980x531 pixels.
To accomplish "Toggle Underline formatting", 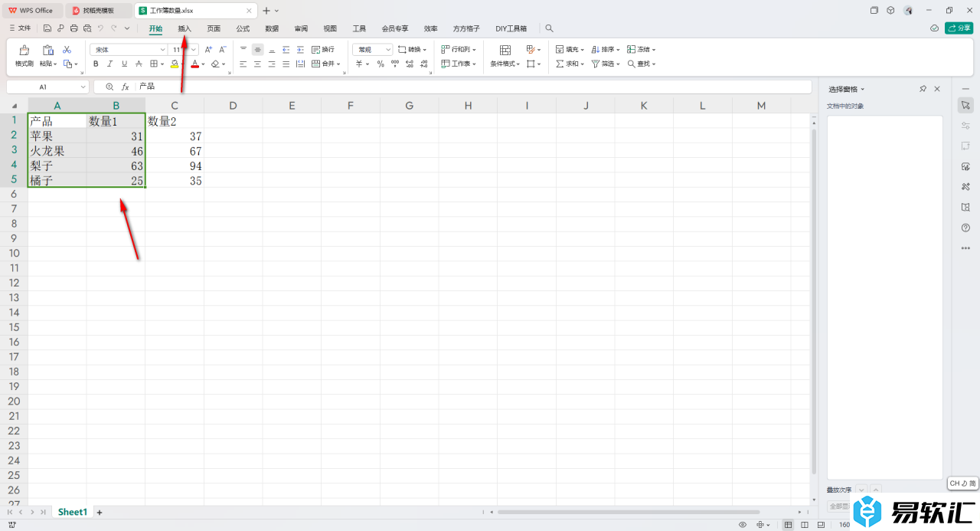I will point(125,64).
